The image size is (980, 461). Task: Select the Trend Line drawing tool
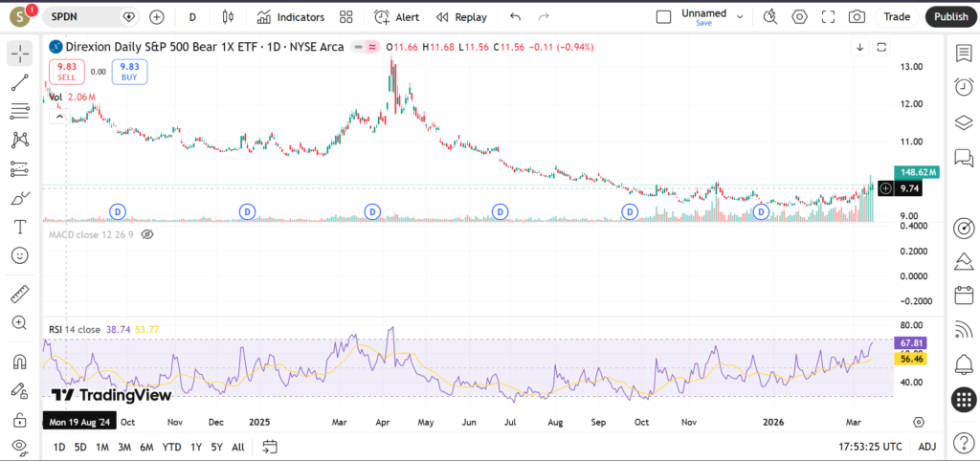(x=19, y=82)
